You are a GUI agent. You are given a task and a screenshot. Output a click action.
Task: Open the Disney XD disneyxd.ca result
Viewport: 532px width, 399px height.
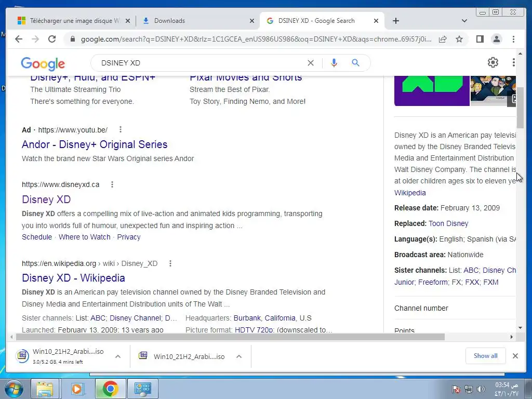click(46, 199)
